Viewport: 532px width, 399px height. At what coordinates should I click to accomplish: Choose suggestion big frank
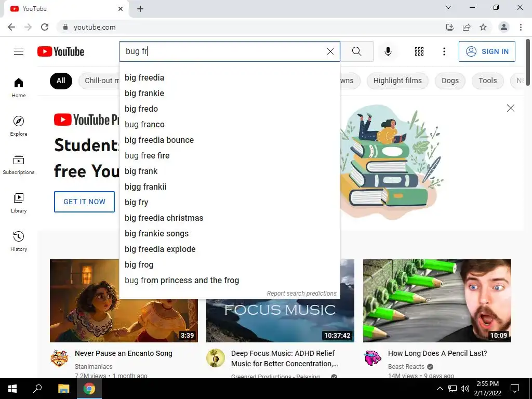(229, 171)
